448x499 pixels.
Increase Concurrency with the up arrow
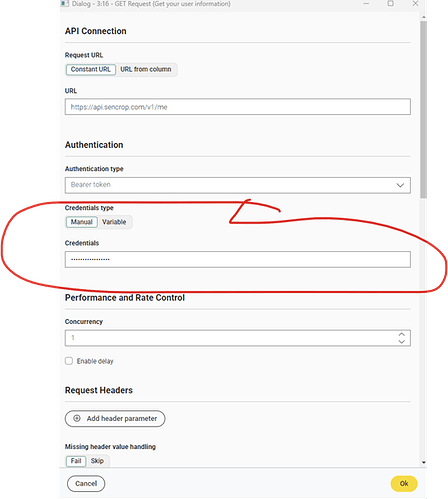click(402, 334)
